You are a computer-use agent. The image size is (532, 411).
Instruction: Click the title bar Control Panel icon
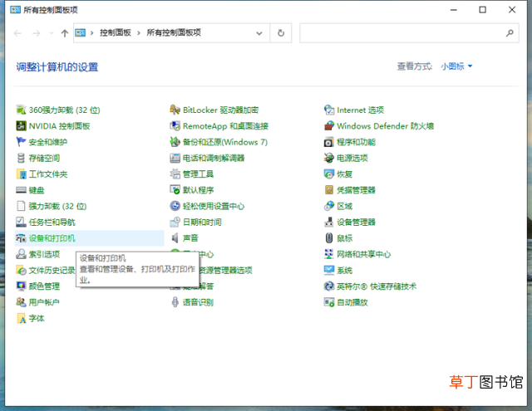(x=15, y=9)
